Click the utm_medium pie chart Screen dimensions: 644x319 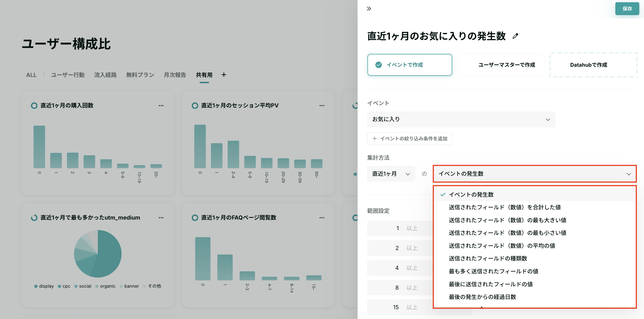(98, 254)
